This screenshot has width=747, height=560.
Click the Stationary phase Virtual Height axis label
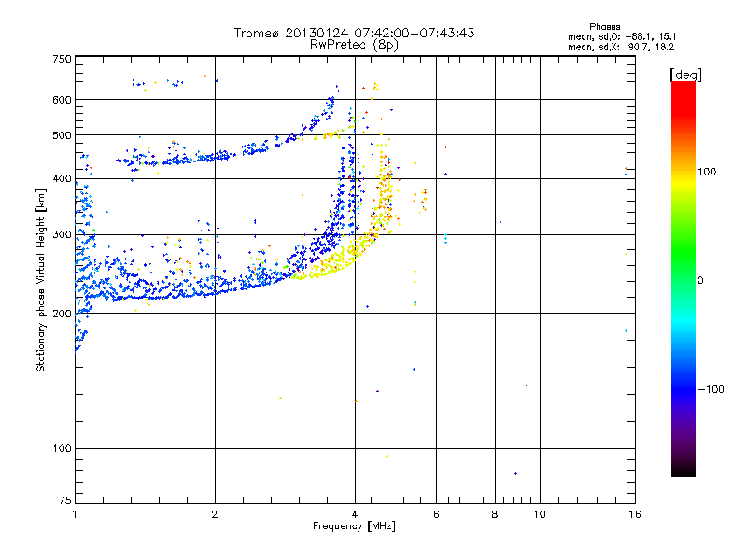coord(41,280)
